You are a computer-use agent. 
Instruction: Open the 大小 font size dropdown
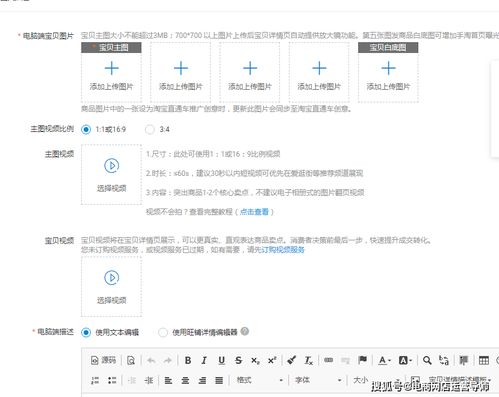click(x=377, y=380)
